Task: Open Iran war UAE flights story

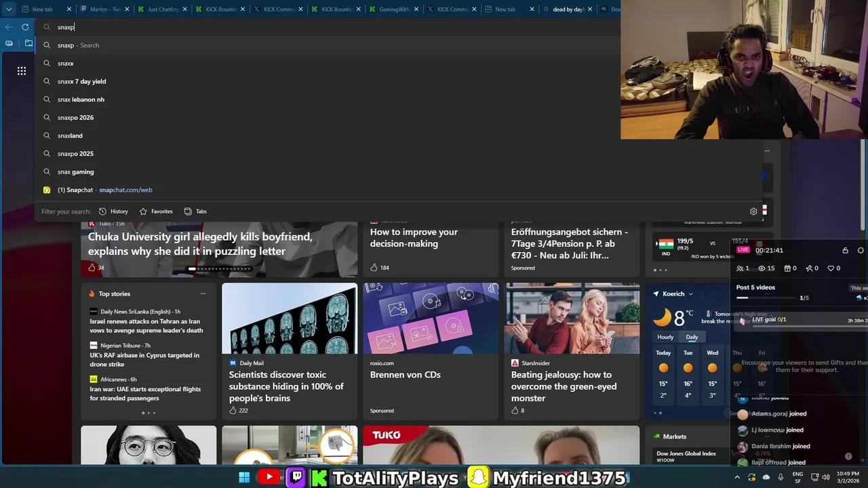Action: 145,394
